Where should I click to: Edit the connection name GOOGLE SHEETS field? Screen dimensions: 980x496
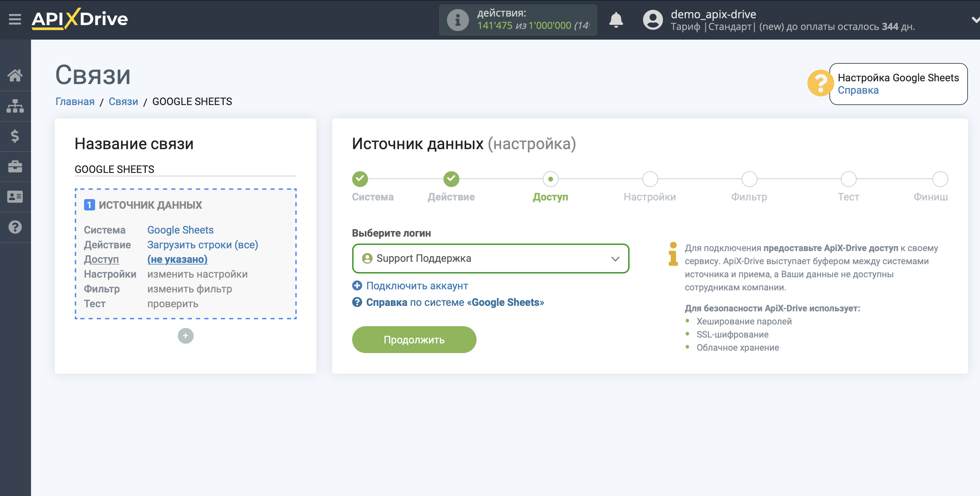pos(185,169)
